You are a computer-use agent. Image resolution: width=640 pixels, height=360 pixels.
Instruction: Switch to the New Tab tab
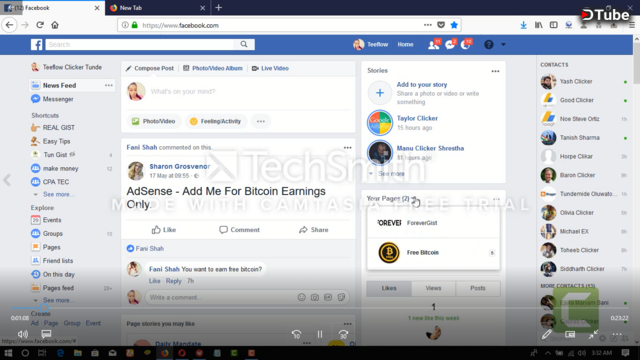157,8
